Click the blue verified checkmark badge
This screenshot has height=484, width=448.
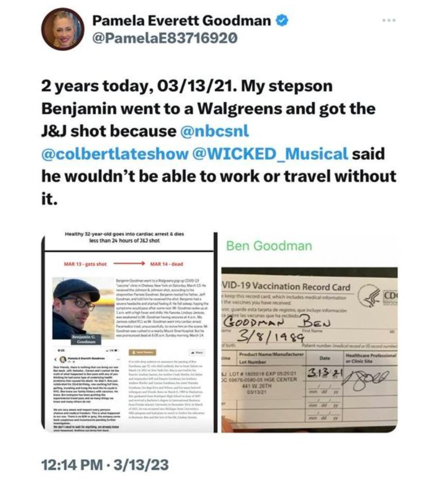click(x=282, y=21)
